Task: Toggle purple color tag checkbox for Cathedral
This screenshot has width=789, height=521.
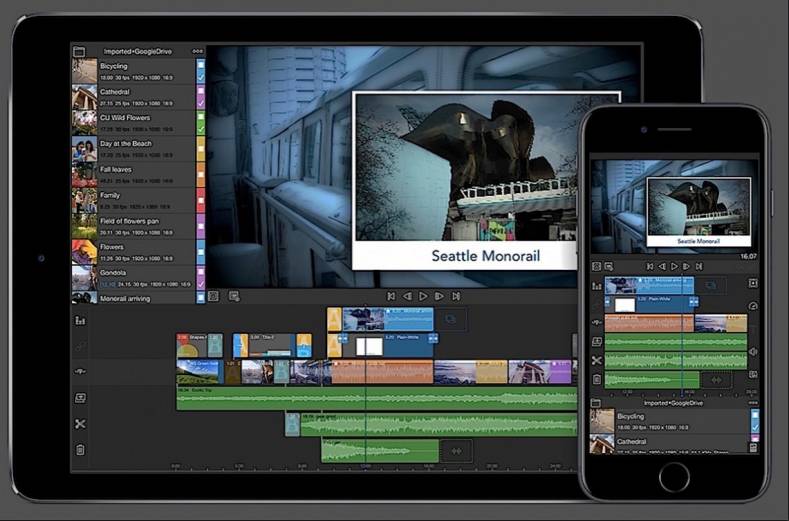Action: (x=201, y=97)
